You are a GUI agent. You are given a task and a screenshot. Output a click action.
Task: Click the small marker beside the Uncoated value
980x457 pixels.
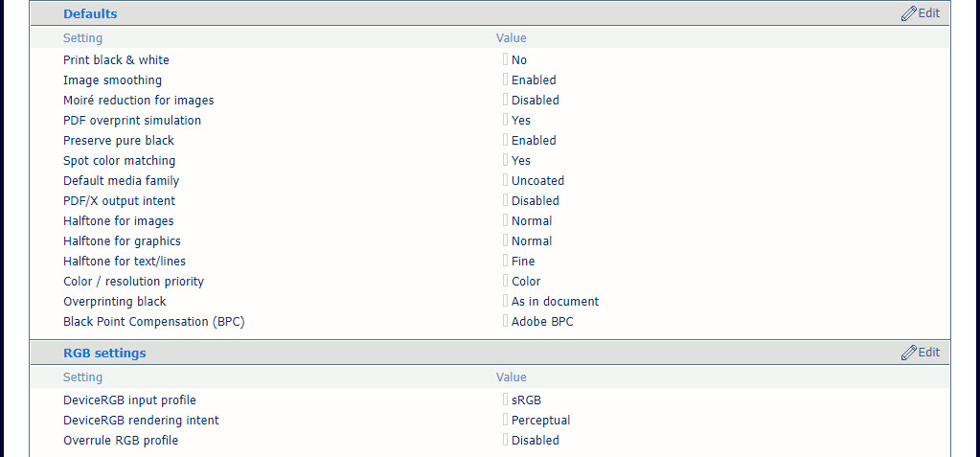click(x=505, y=180)
